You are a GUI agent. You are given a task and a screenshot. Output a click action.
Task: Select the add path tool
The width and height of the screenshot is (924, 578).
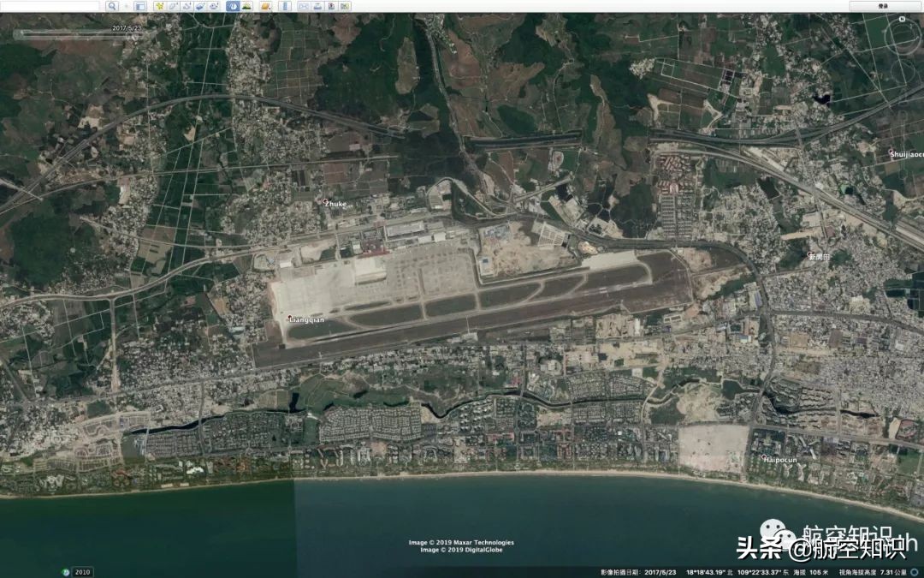point(186,6)
